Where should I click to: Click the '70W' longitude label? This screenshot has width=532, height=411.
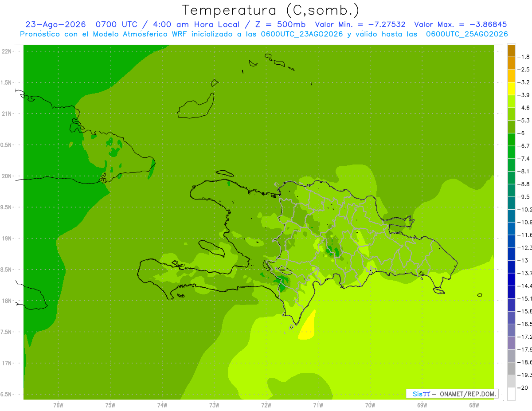(370, 405)
